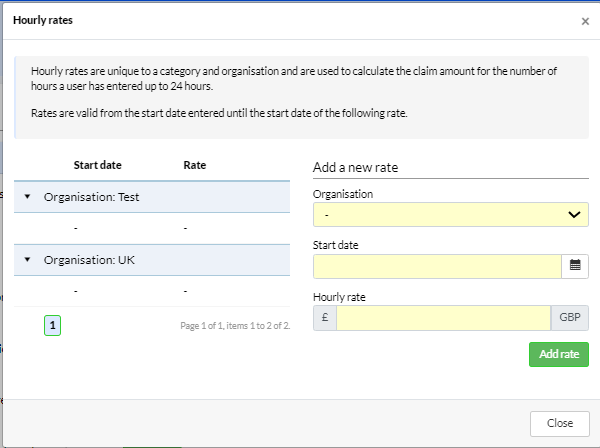The width and height of the screenshot is (600, 448).
Task: Click the GBP currency label
Action: 570,318
